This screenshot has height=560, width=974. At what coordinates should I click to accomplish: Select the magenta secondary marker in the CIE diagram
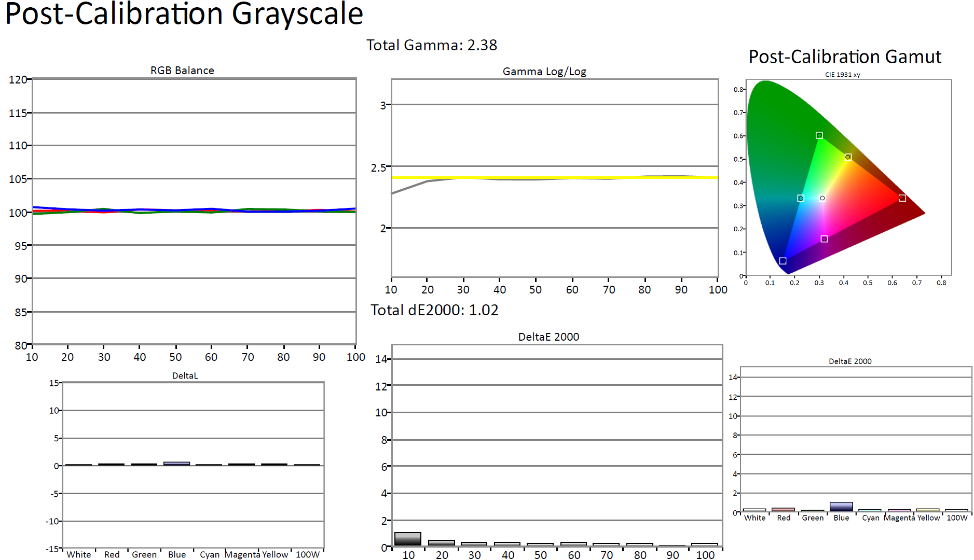point(824,239)
